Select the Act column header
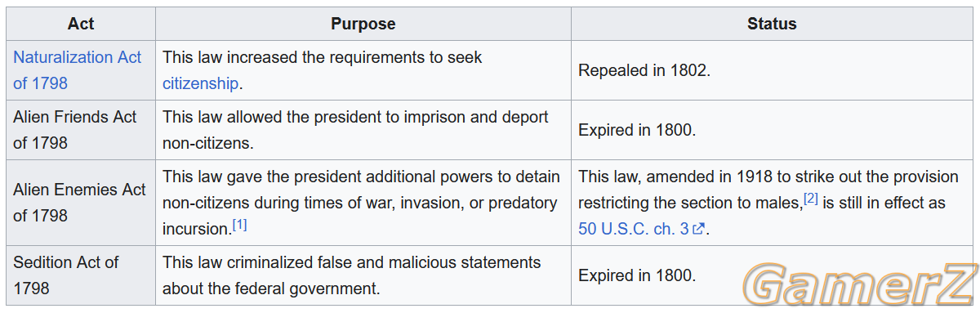980x313 pixels. [x=81, y=24]
